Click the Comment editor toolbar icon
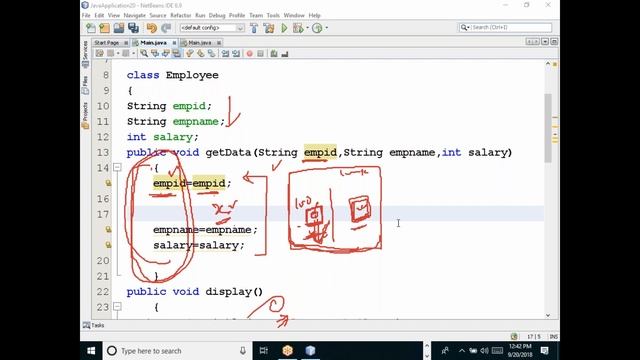The width and height of the screenshot is (640, 360). pos(273,53)
